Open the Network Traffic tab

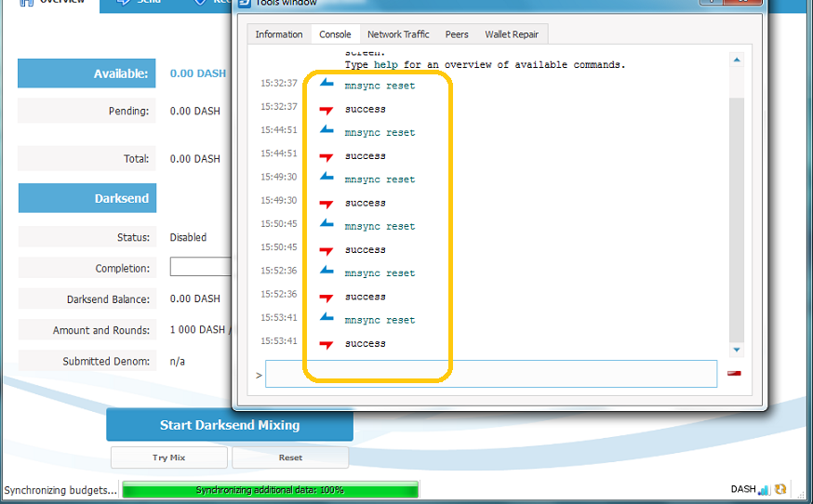coord(398,34)
